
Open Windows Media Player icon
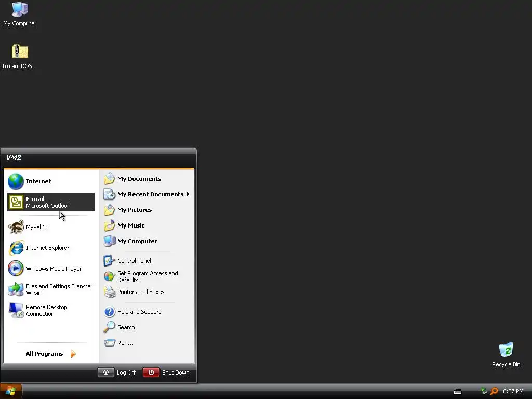point(16,269)
